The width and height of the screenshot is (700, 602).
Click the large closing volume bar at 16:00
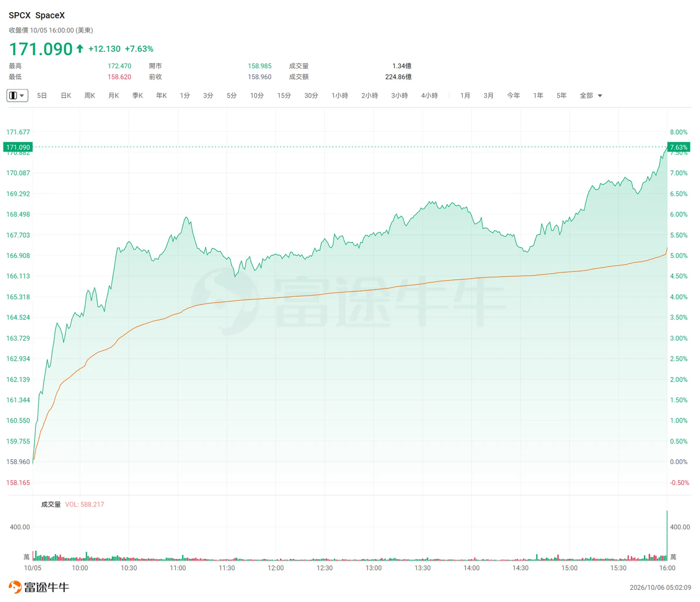tap(667, 535)
